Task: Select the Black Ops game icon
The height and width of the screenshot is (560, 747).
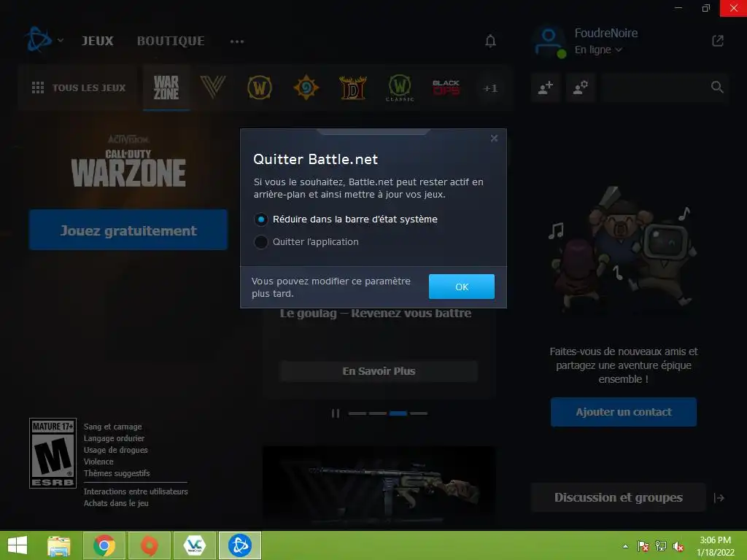Action: 446,87
